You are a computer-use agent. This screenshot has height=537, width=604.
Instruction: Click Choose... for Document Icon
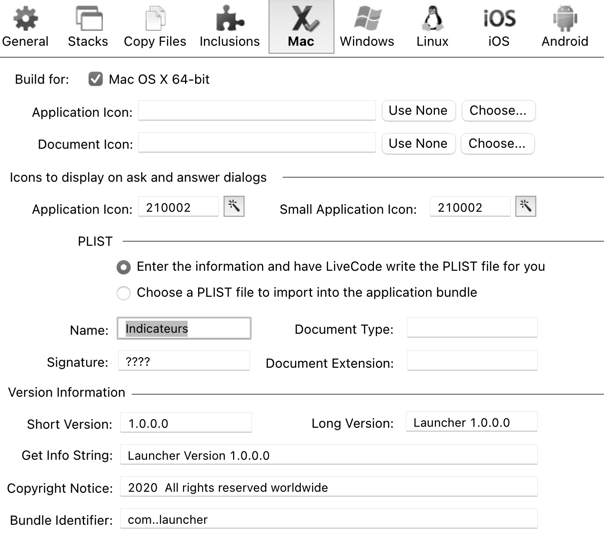(x=497, y=144)
